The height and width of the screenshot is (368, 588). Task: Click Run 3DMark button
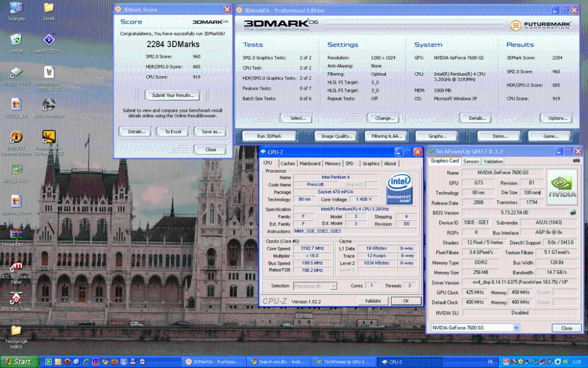269,136
